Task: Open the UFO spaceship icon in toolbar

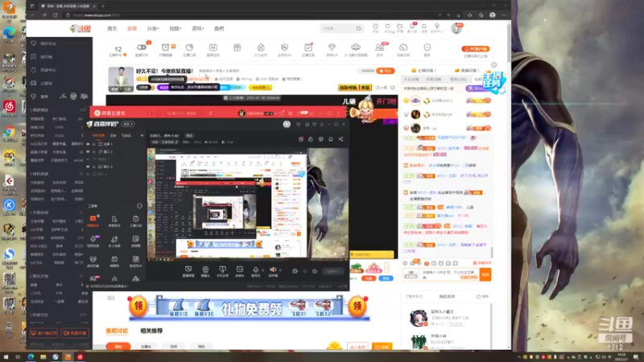Action: click(x=356, y=47)
